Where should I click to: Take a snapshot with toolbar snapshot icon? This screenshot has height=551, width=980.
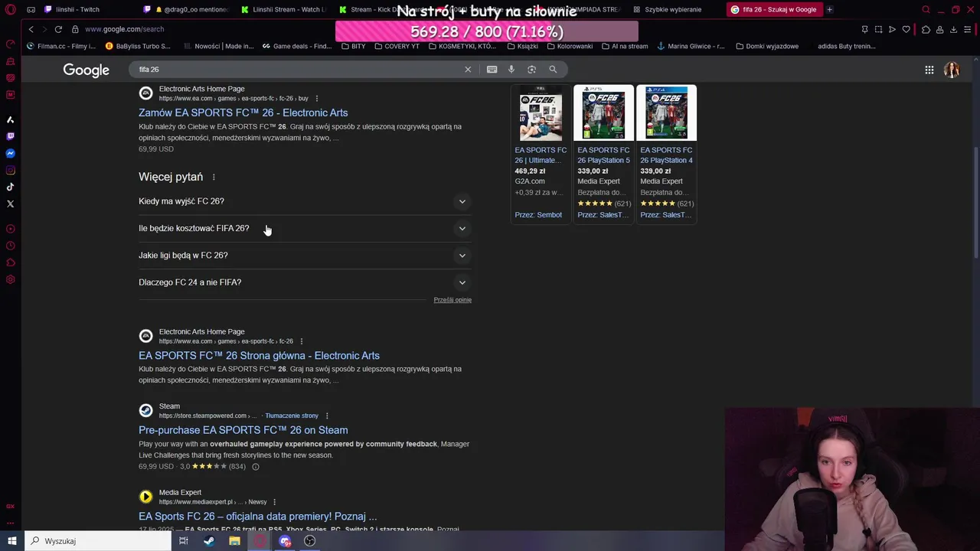[x=878, y=29]
